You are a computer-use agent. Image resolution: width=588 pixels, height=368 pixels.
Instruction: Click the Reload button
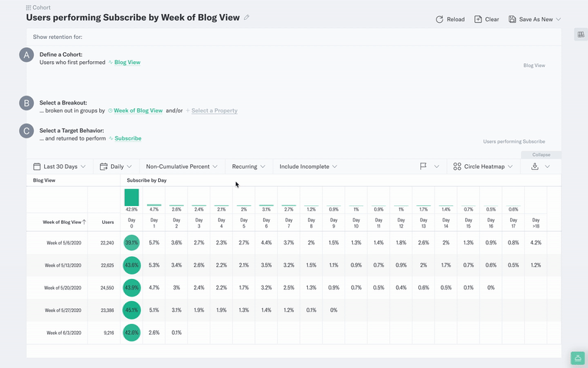coord(450,19)
